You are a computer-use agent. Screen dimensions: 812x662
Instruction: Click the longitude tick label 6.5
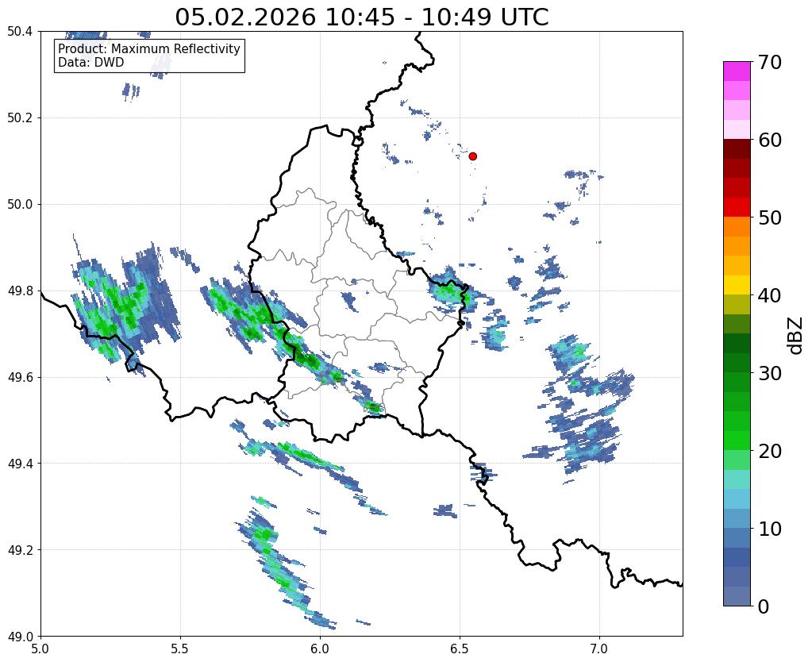click(460, 649)
